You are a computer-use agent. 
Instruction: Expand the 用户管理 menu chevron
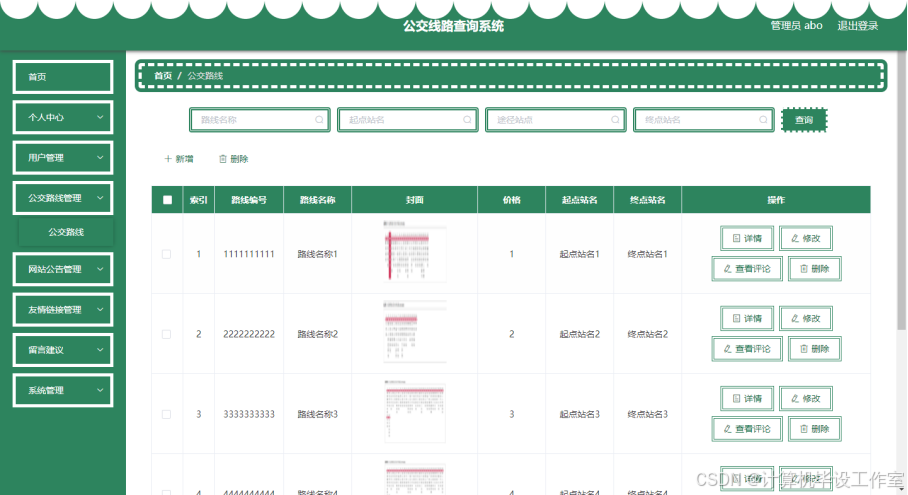[100, 157]
